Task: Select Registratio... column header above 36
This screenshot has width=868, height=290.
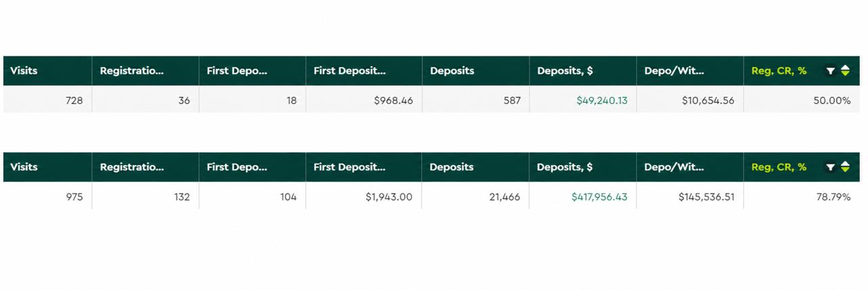Action: [x=132, y=71]
